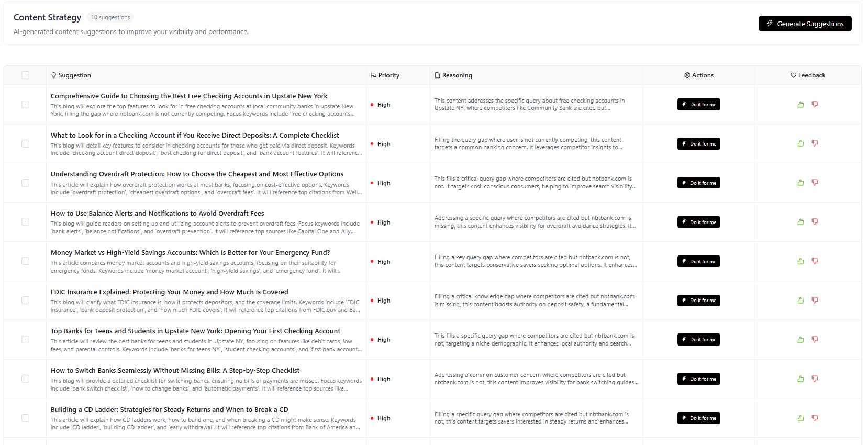Thumbs down the Top Banks for Teens suggestion
868x445 pixels.
click(x=815, y=340)
